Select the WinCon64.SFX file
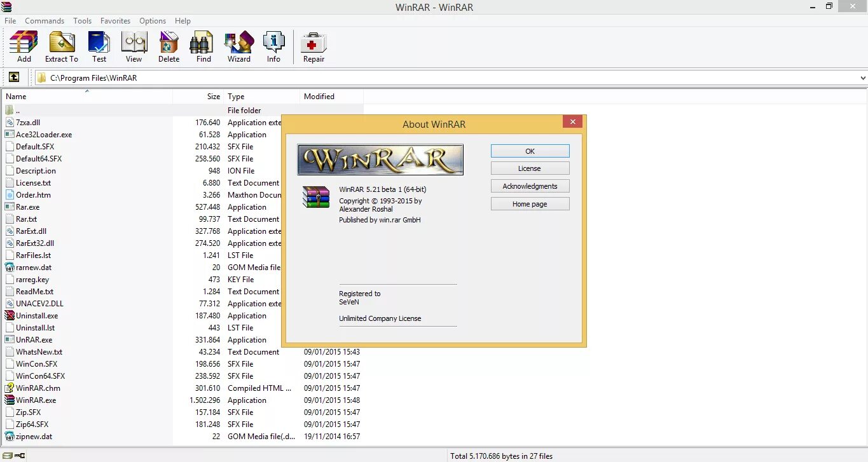 [x=40, y=376]
